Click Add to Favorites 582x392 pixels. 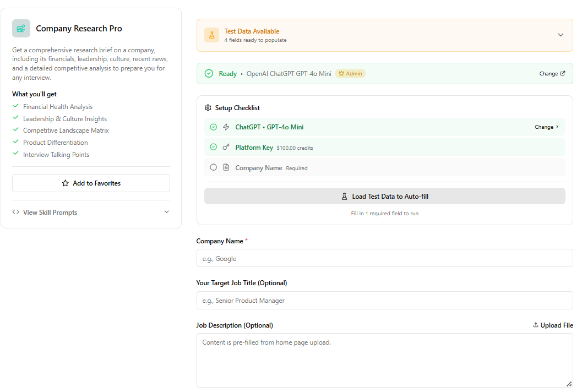90,182
